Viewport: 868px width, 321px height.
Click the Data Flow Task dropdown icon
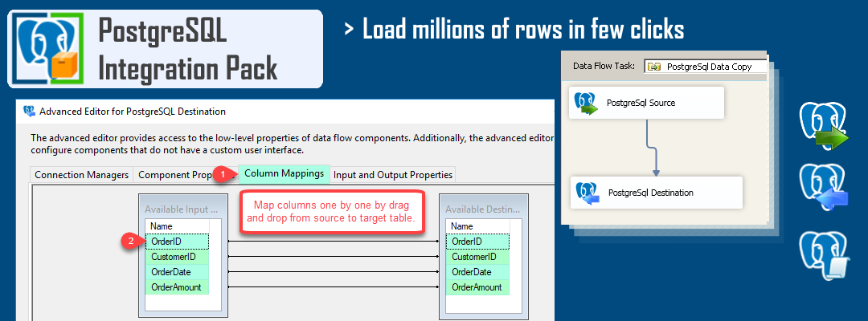654,67
